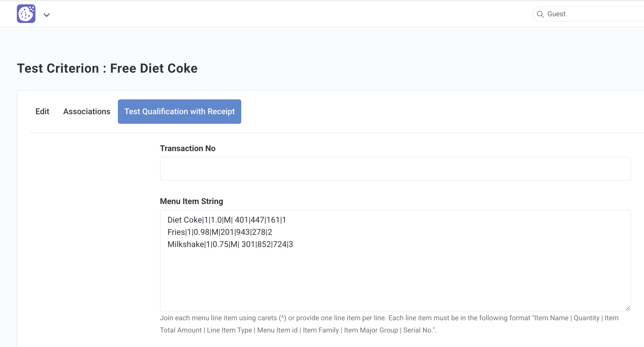Click empty space inside Menu Item String textarea
Viewport: 644px width, 347px height.
tap(395, 279)
